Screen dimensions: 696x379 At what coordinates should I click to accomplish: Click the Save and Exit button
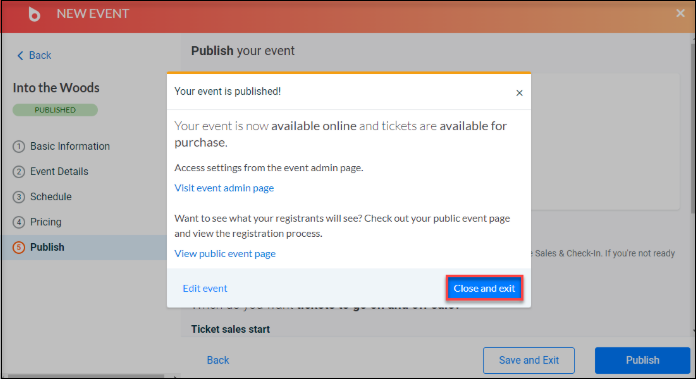pos(529,360)
